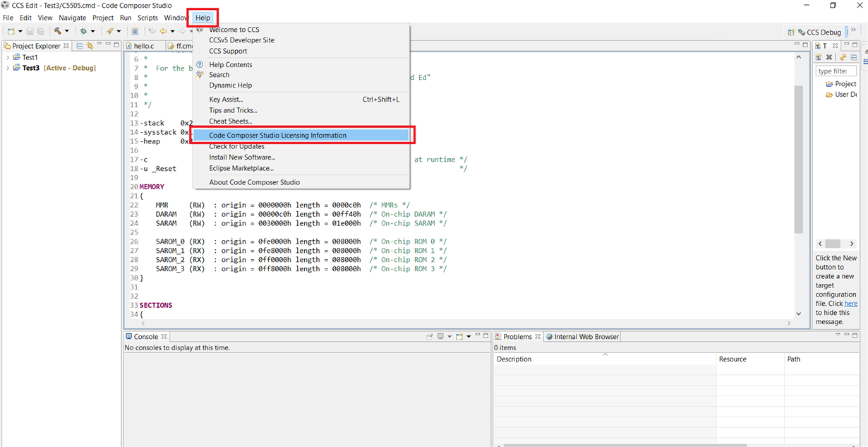Open the Navigate menu
The width and height of the screenshot is (868, 447).
pos(72,18)
